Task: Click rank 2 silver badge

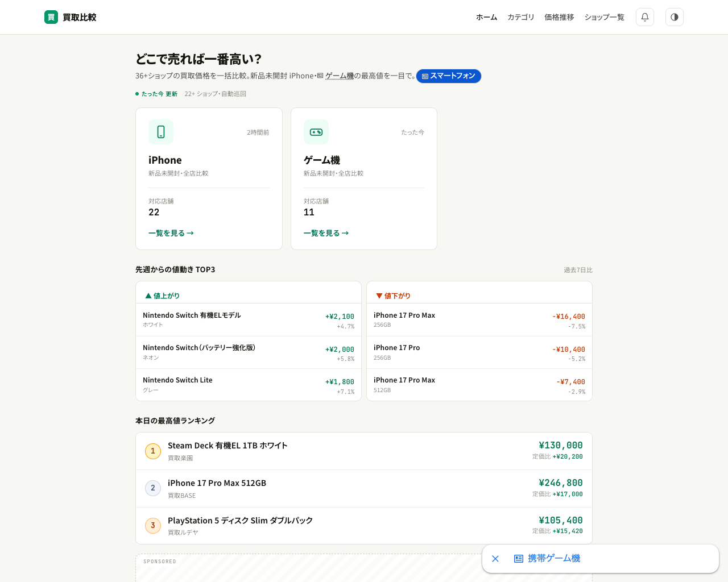Action: 153,488
